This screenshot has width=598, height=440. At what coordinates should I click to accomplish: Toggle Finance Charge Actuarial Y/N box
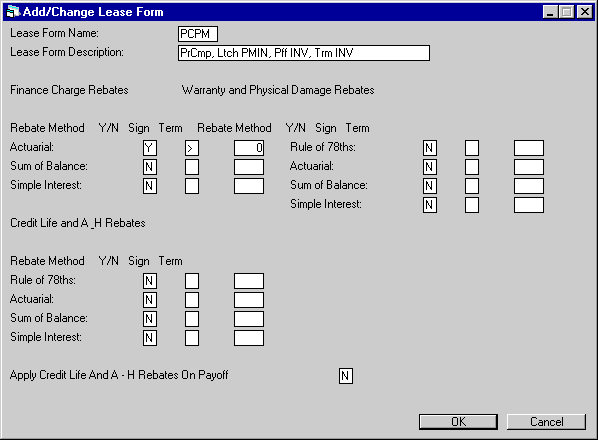(x=150, y=148)
